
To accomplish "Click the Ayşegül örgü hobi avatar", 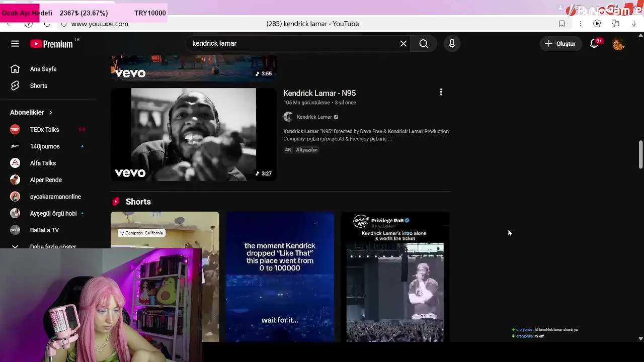I will click(x=15, y=213).
